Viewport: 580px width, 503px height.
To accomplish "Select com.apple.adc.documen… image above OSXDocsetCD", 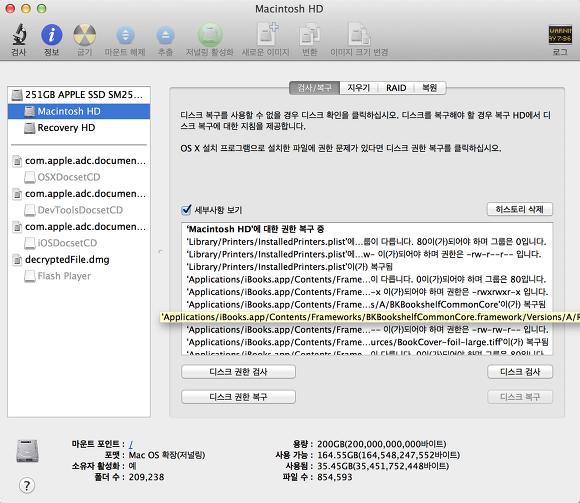I will 79,161.
